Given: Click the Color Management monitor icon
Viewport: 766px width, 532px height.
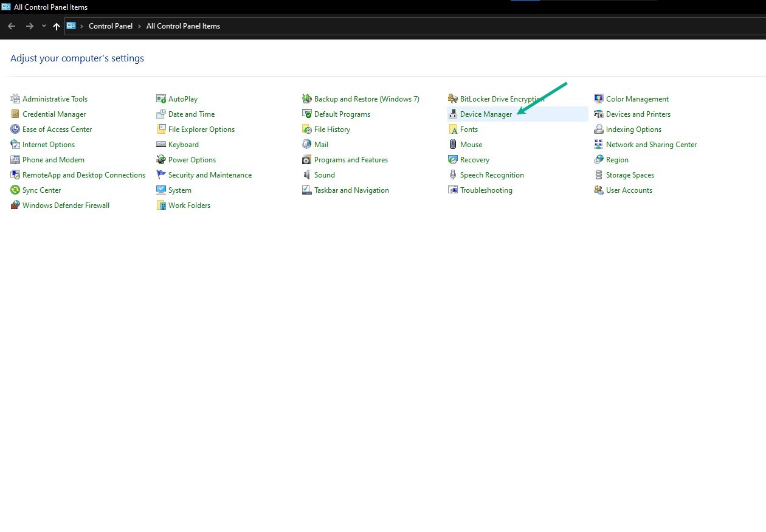Looking at the screenshot, I should click(599, 98).
